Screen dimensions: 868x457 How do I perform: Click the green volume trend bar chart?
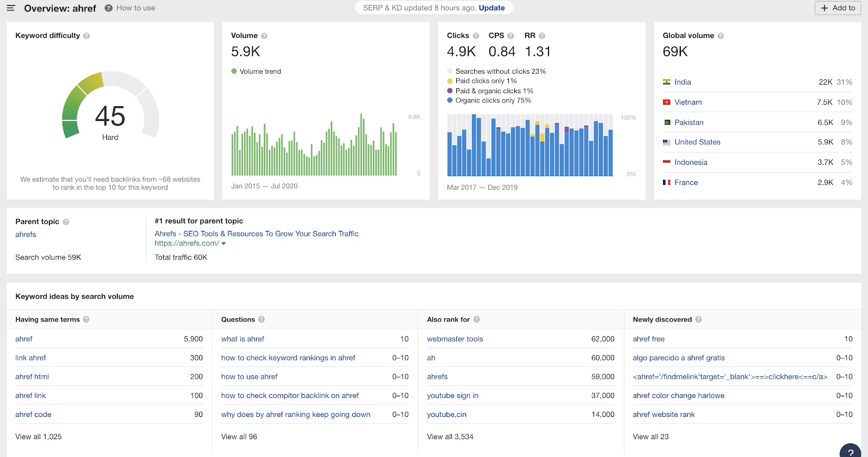coord(315,145)
